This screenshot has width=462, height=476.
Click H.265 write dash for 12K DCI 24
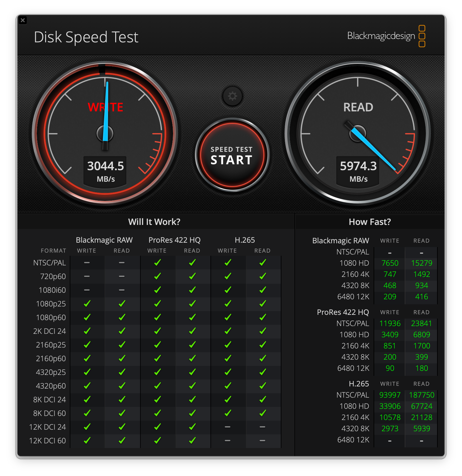pyautogui.click(x=228, y=427)
